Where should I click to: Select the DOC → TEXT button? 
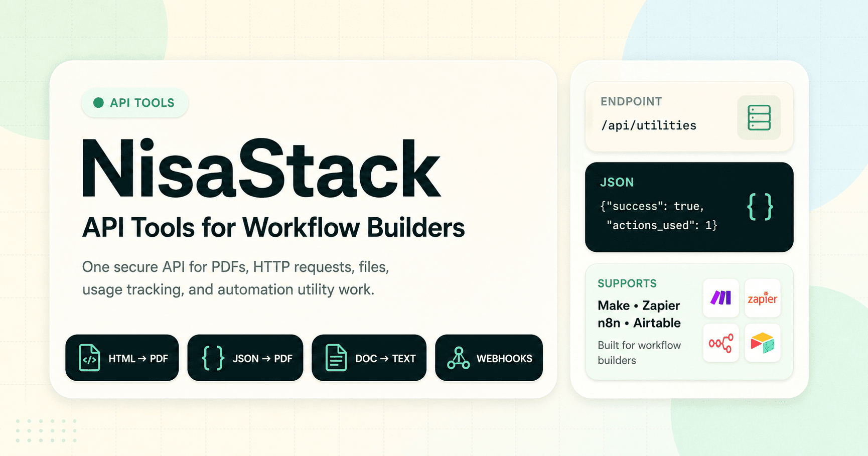click(x=369, y=358)
